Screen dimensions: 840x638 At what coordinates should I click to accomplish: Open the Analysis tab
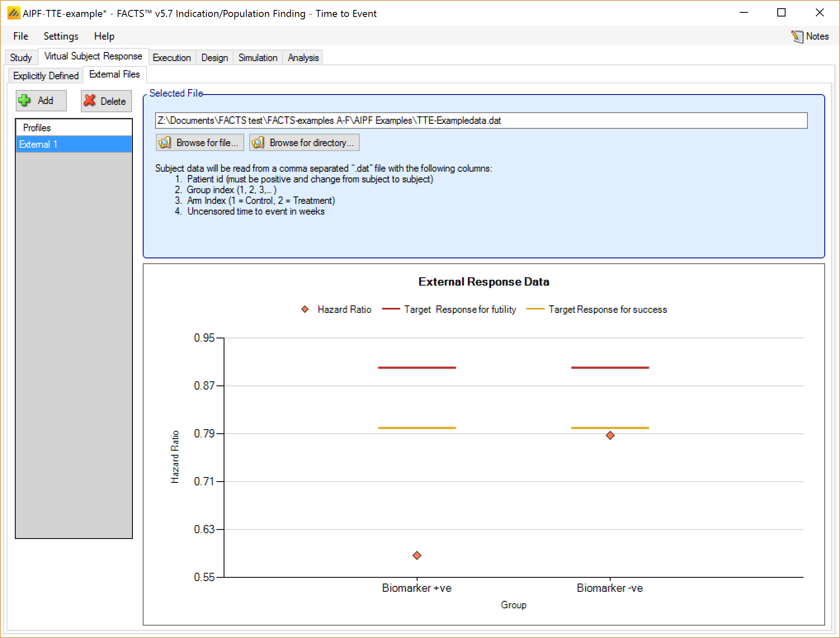tap(303, 58)
